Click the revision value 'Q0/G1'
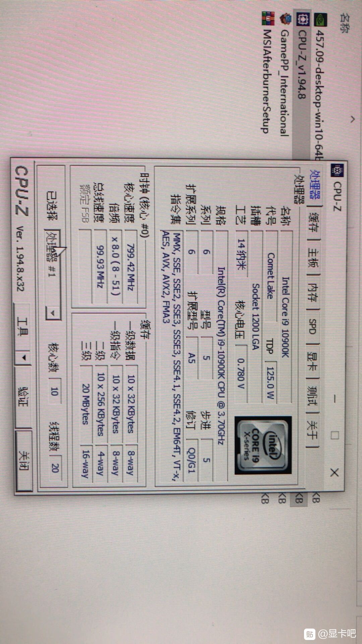 tap(191, 460)
